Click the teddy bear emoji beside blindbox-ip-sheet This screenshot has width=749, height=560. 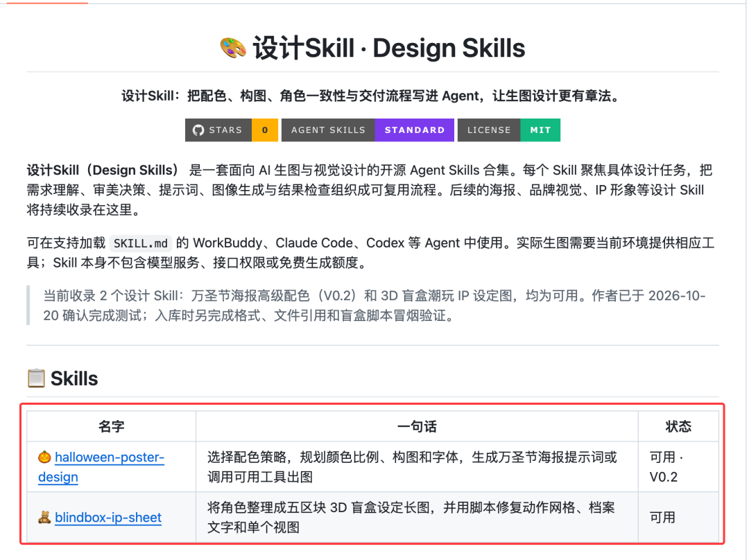tap(44, 518)
